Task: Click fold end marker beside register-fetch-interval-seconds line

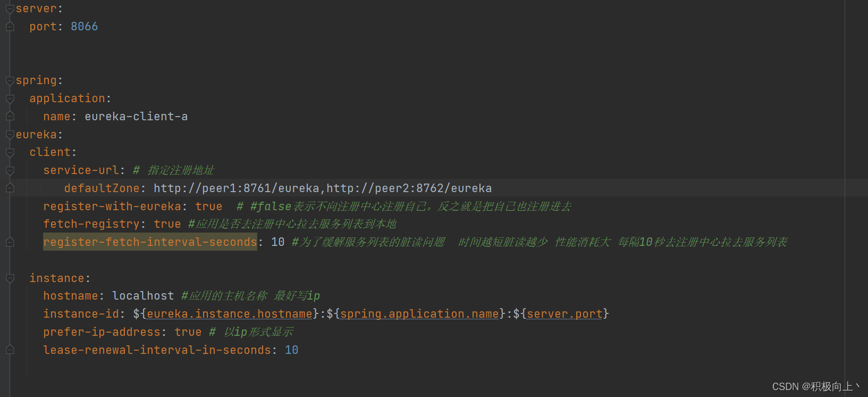Action: (10, 242)
